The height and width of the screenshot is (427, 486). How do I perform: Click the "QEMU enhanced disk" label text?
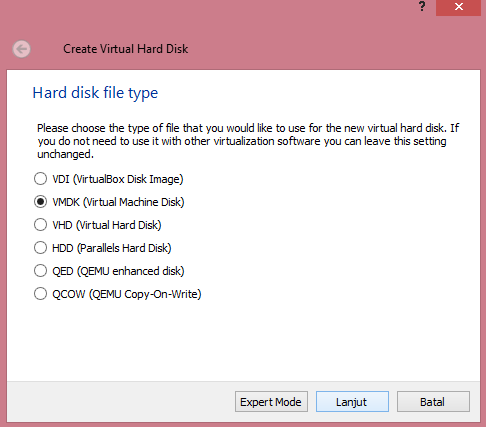click(x=131, y=271)
